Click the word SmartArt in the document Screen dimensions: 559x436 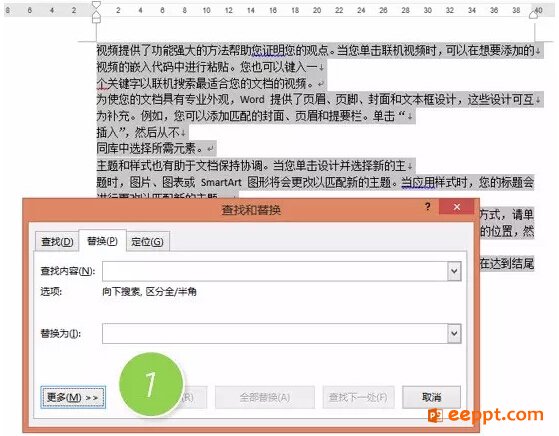point(221,182)
